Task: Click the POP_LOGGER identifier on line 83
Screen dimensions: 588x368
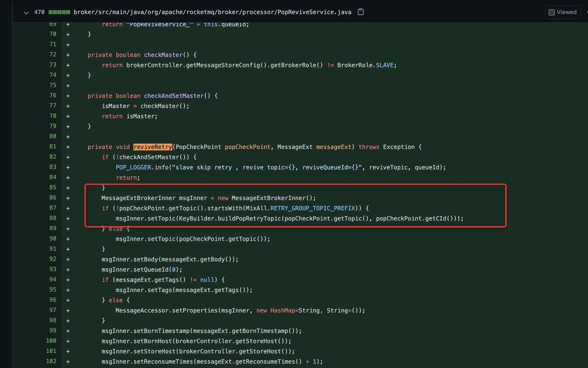Action: point(133,167)
